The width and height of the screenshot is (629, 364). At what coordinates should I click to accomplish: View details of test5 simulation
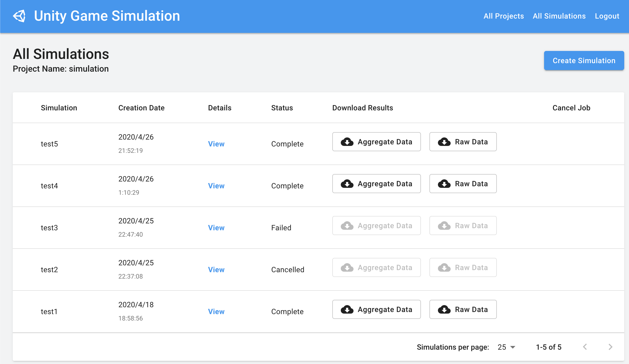coord(216,144)
